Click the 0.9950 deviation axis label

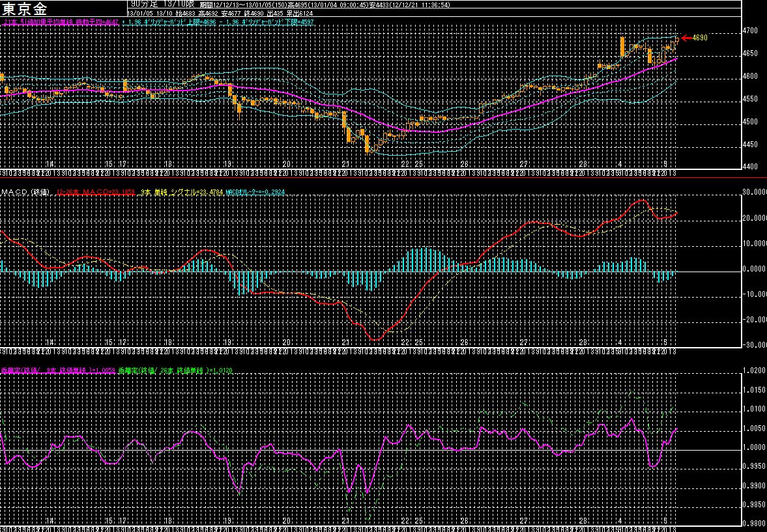pyautogui.click(x=754, y=466)
